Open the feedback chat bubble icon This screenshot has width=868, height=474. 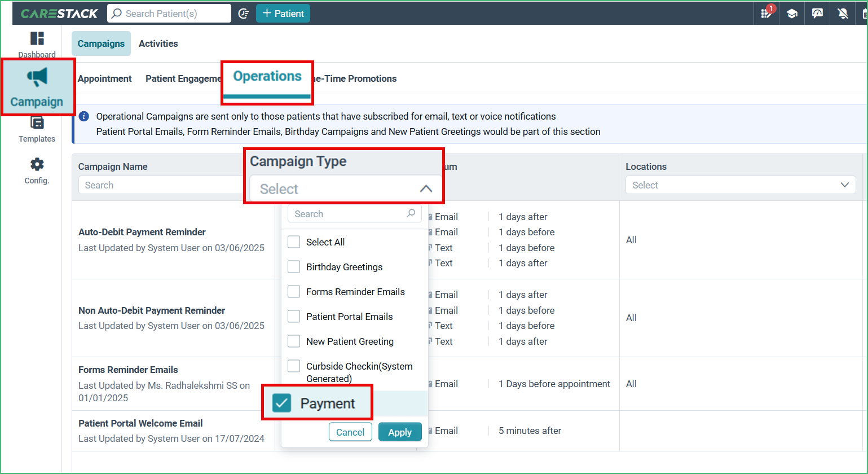(817, 13)
